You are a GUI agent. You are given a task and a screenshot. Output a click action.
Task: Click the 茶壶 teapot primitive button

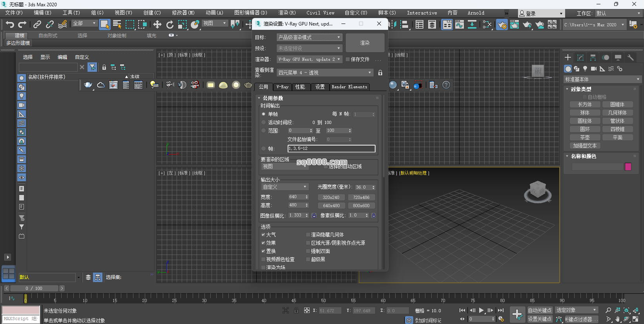tap(585, 138)
